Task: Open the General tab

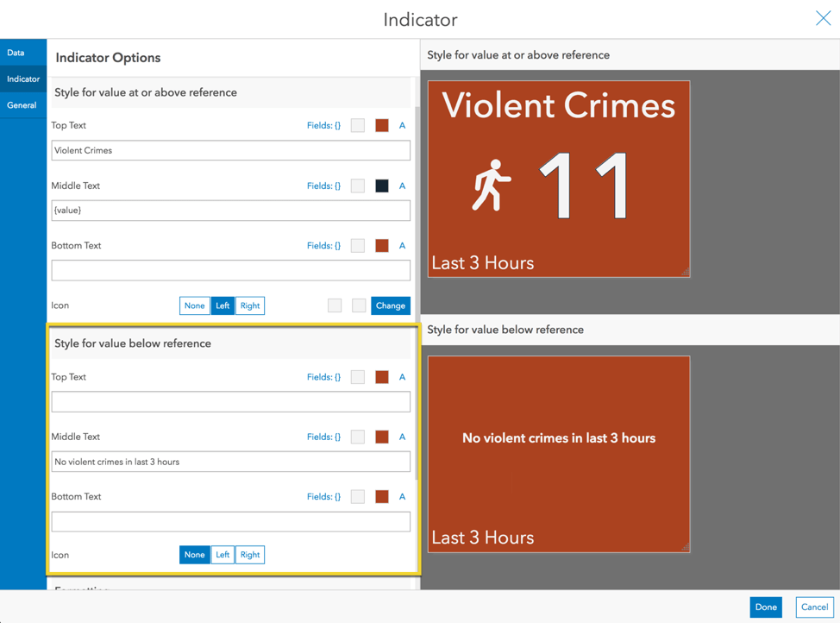Action: (x=22, y=105)
